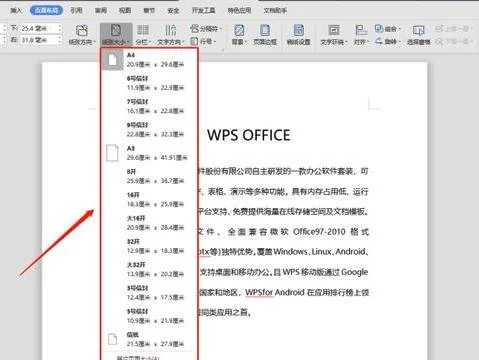Click the A3 page icon in list

click(x=112, y=153)
